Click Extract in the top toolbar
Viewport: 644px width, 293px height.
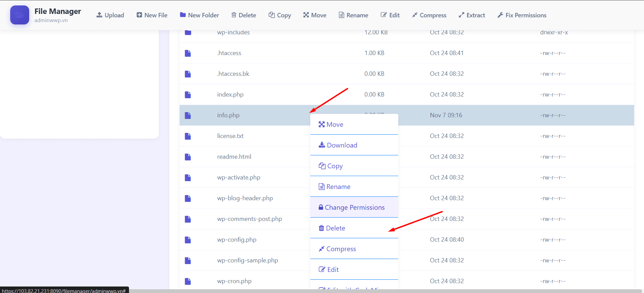(472, 15)
